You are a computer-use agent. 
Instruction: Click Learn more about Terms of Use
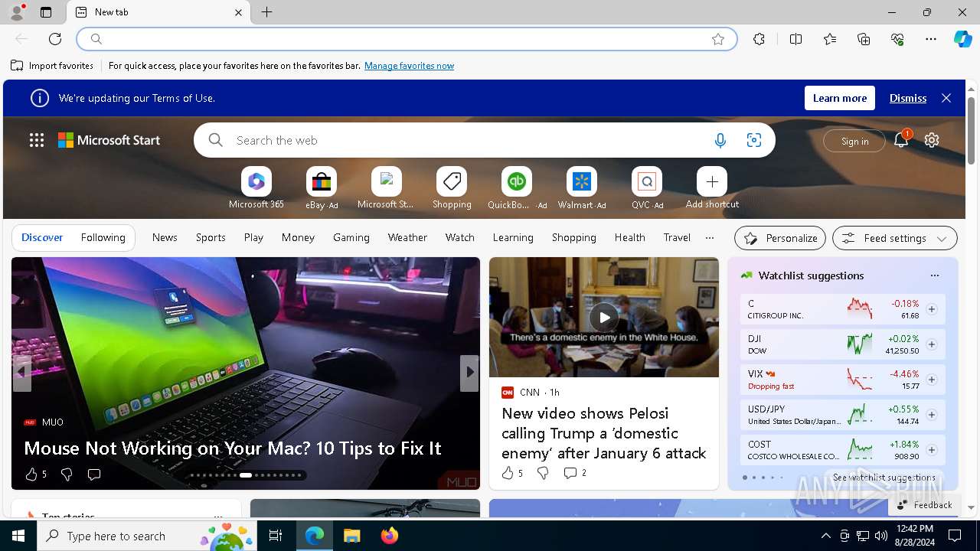840,98
